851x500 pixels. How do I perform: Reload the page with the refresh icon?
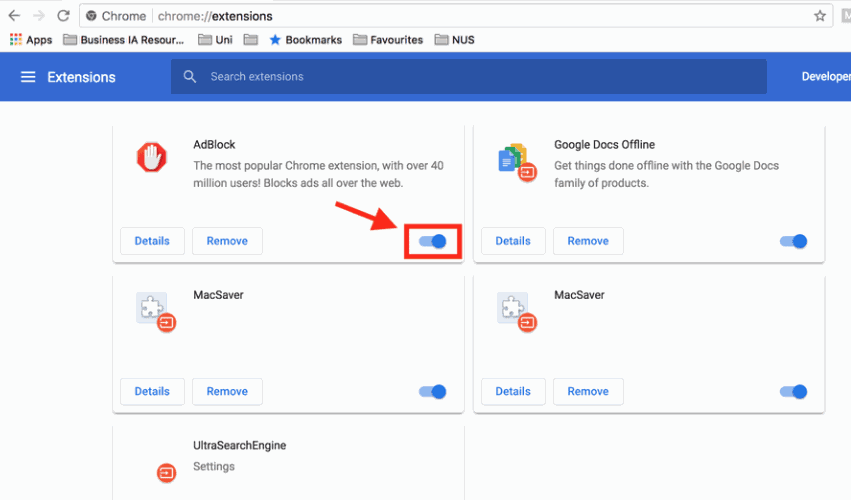[x=63, y=16]
